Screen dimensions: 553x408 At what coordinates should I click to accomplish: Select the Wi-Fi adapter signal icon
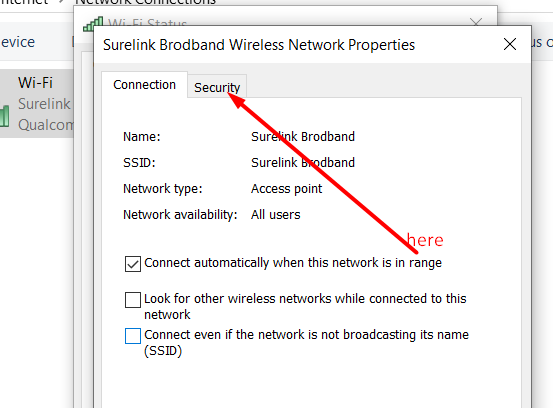click(5, 116)
